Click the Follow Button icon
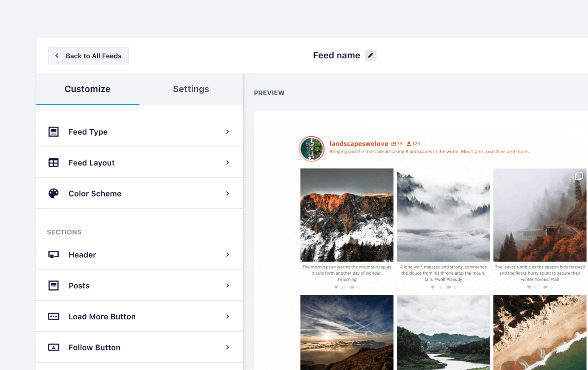Image resolution: width=588 pixels, height=370 pixels. [53, 348]
